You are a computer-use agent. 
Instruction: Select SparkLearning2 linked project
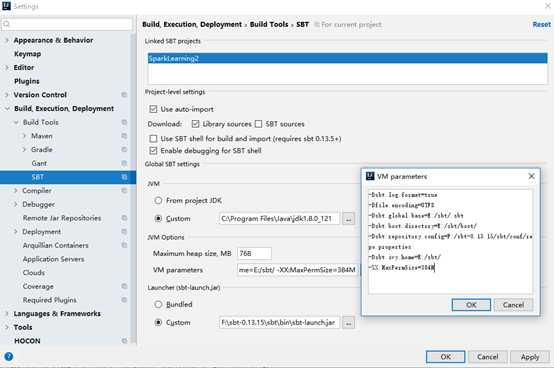[348, 58]
